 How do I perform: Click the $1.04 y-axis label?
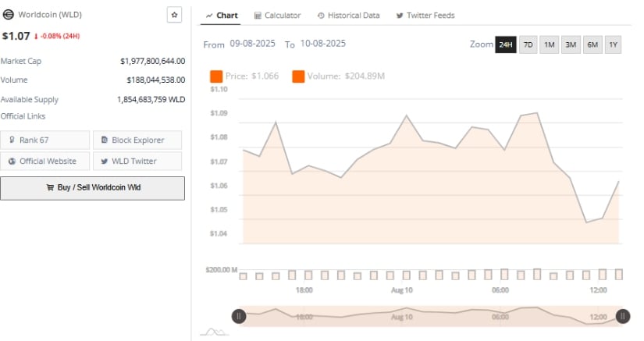pyautogui.click(x=219, y=233)
